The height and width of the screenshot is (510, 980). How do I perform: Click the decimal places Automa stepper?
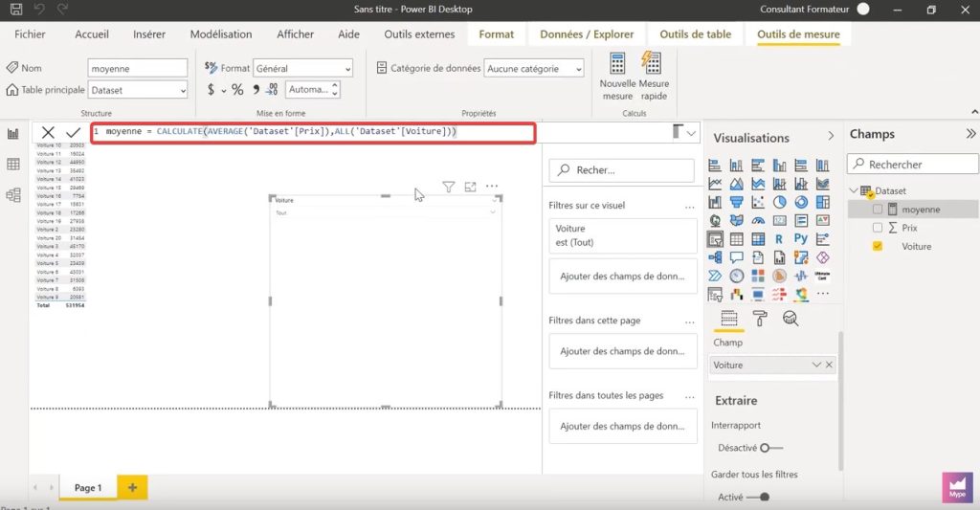click(335, 89)
